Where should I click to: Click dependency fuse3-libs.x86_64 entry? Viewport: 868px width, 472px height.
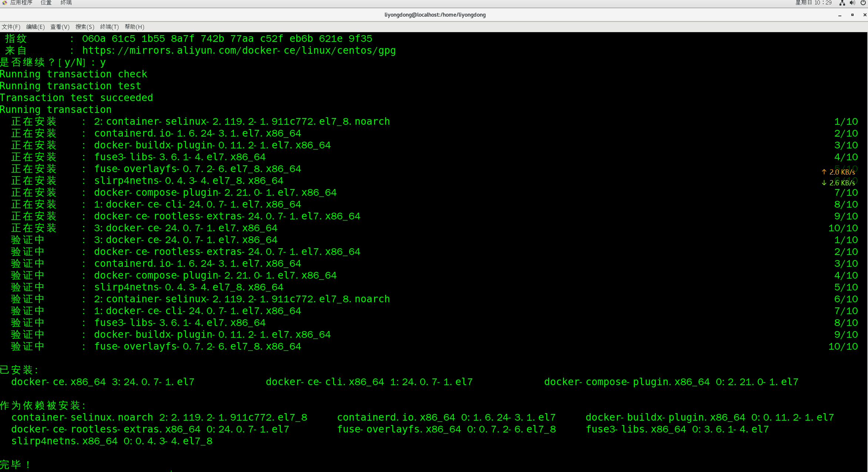tap(677, 429)
